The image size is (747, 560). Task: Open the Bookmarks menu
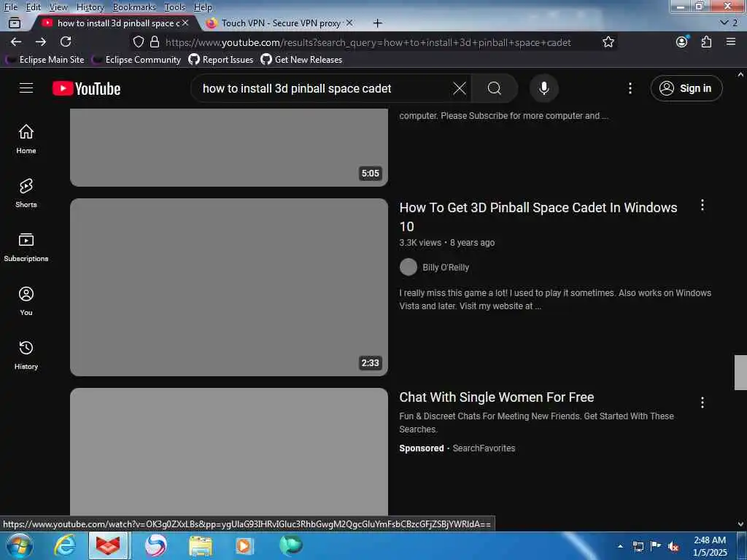click(x=134, y=7)
